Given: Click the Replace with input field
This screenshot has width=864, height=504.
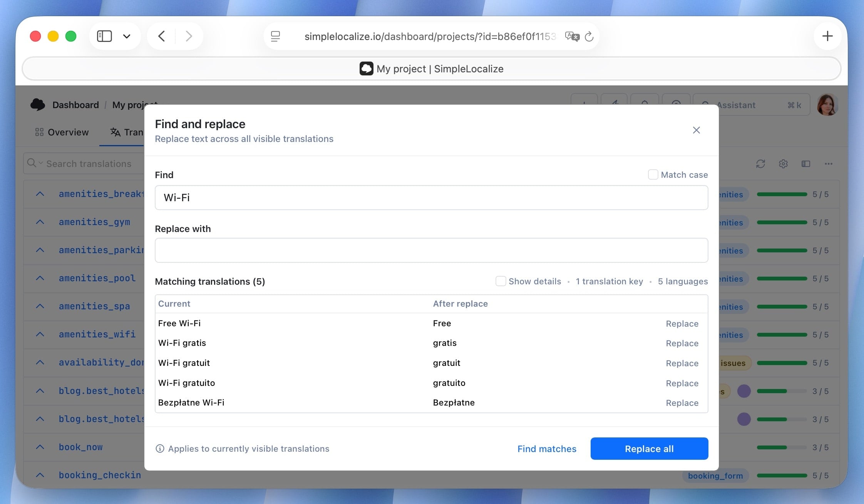Looking at the screenshot, I should click(x=431, y=250).
